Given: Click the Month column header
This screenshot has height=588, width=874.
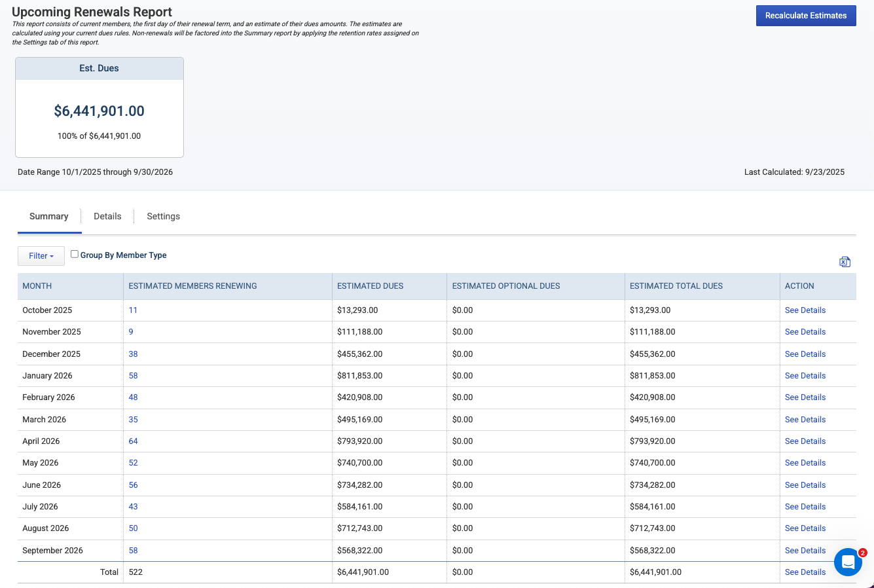Looking at the screenshot, I should click(x=37, y=286).
